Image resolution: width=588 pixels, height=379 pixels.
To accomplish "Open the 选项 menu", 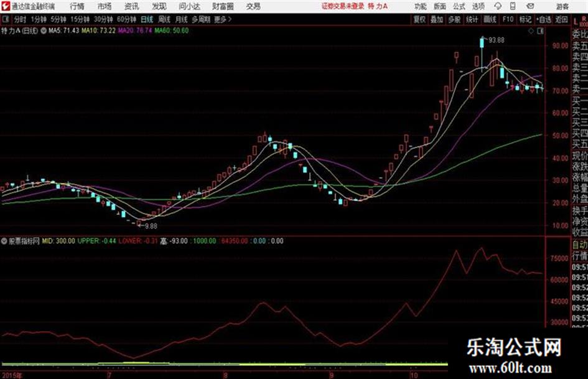I will 478,6.
